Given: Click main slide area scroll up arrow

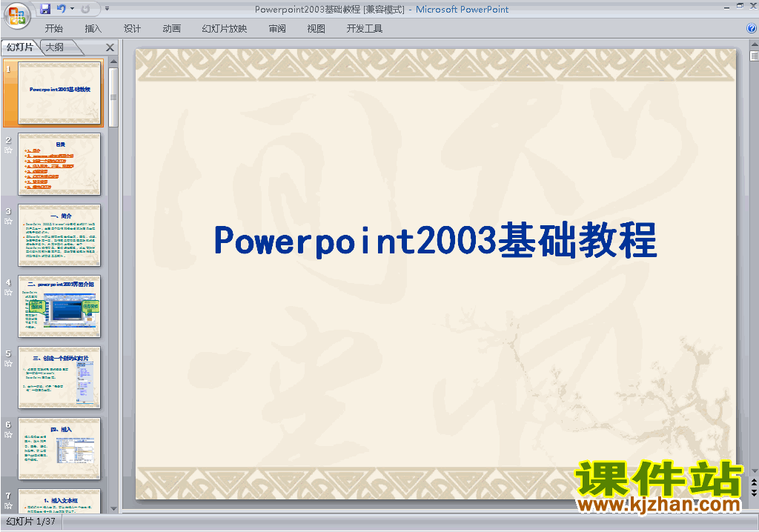Looking at the screenshot, I should [x=754, y=44].
